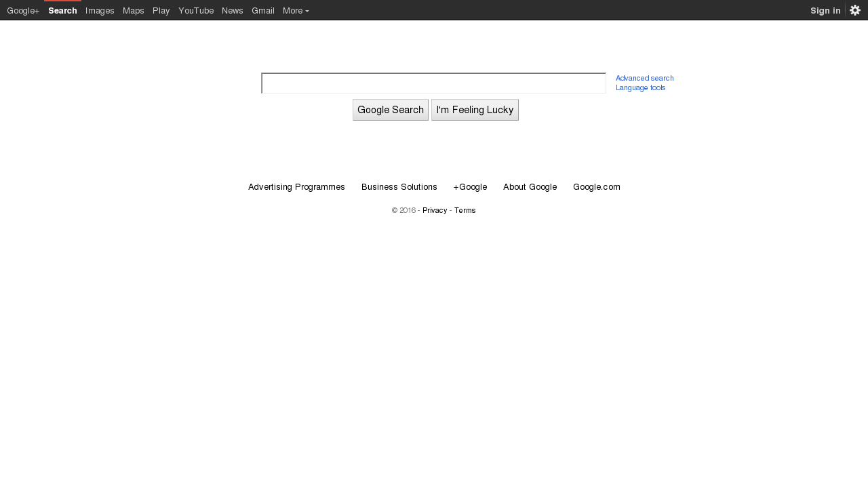The width and height of the screenshot is (868, 488).
Task: Open Play from the top bar
Action: tap(161, 10)
